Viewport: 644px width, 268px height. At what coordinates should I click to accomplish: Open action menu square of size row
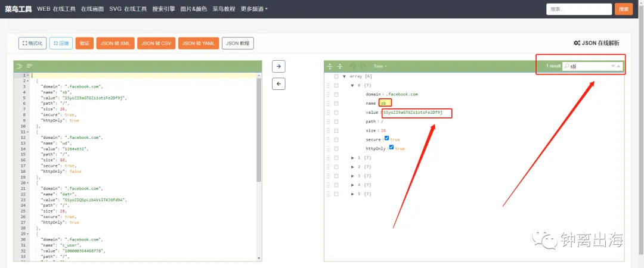(336, 130)
